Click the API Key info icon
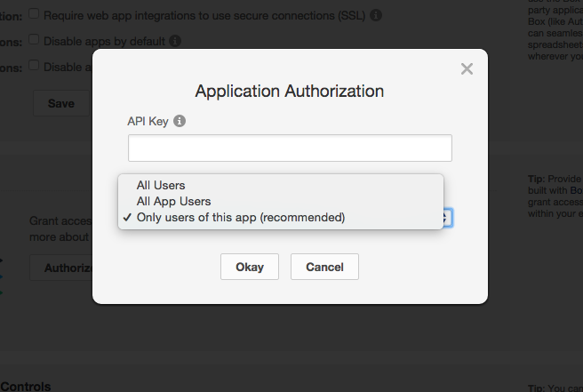The image size is (583, 392). pyautogui.click(x=180, y=121)
